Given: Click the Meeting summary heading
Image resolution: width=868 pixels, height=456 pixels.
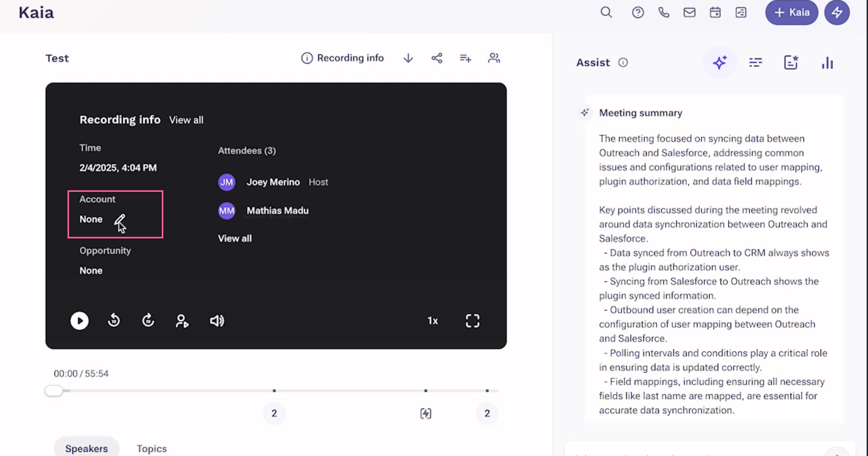Looking at the screenshot, I should pos(640,113).
